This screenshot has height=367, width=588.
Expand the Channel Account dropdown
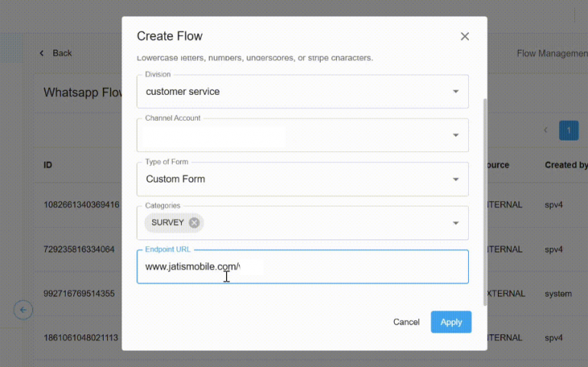click(x=455, y=135)
